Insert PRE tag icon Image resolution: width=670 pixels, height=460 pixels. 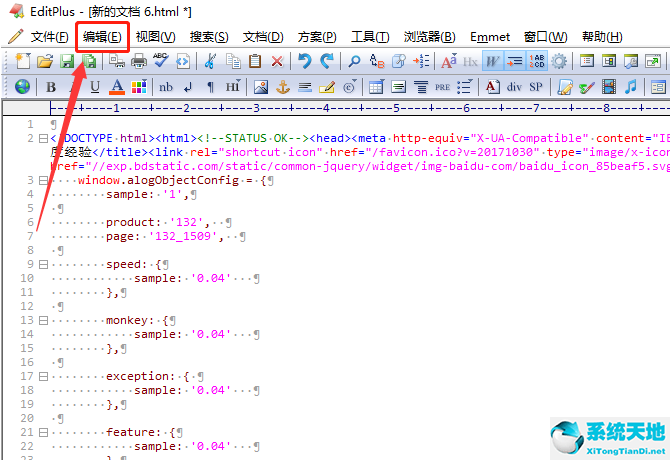click(442, 87)
